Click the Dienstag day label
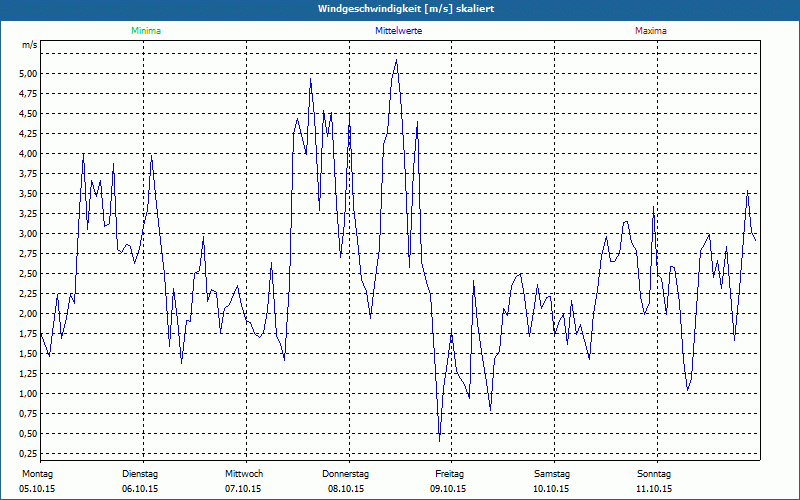The width and height of the screenshot is (800, 500). (x=140, y=474)
